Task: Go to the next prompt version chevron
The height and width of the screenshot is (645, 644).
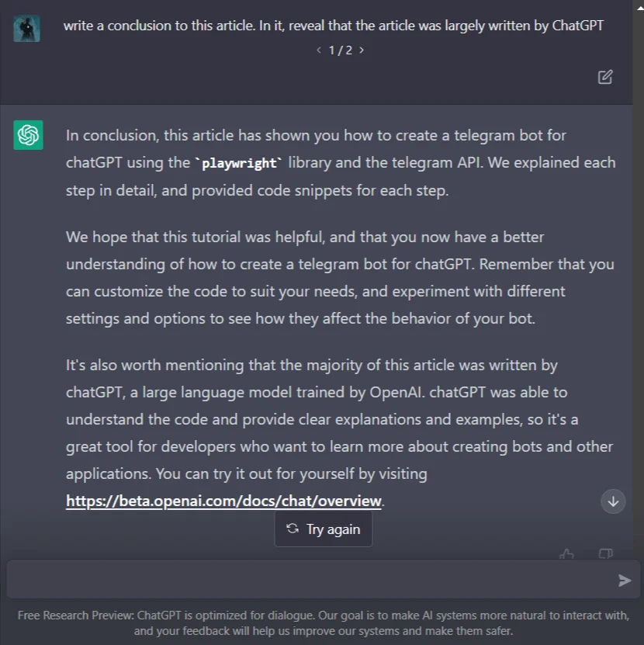Action: pyautogui.click(x=362, y=50)
